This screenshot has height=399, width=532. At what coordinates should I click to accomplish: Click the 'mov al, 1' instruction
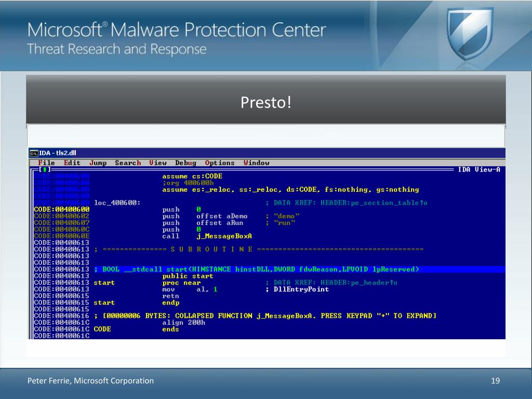[x=190, y=289]
